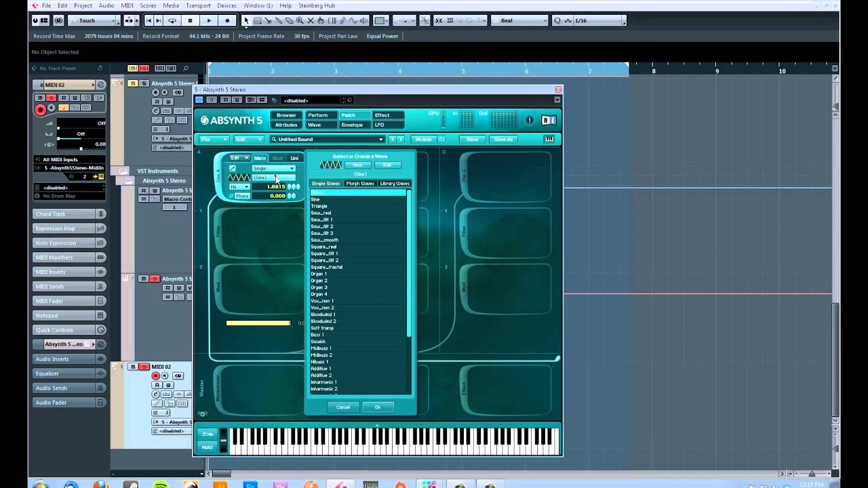Go to next Absynth preset arrow
This screenshot has height=488, width=868.
click(x=401, y=140)
